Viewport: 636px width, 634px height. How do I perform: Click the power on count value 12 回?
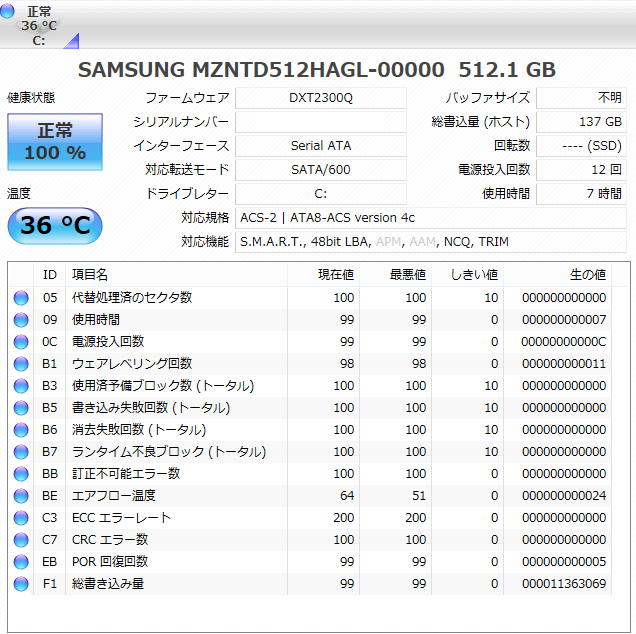(x=581, y=170)
